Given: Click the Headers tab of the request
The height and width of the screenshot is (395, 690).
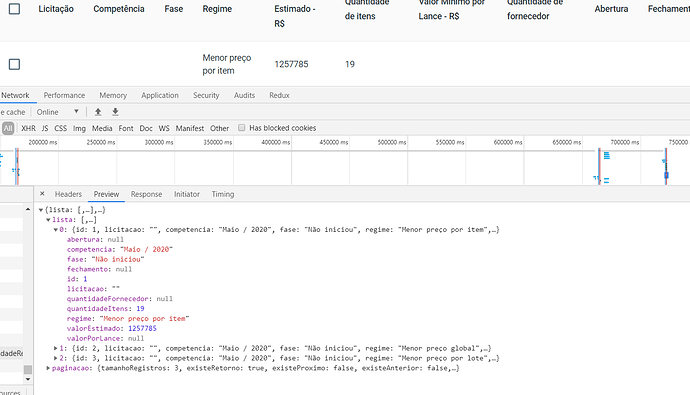Looking at the screenshot, I should coord(68,194).
